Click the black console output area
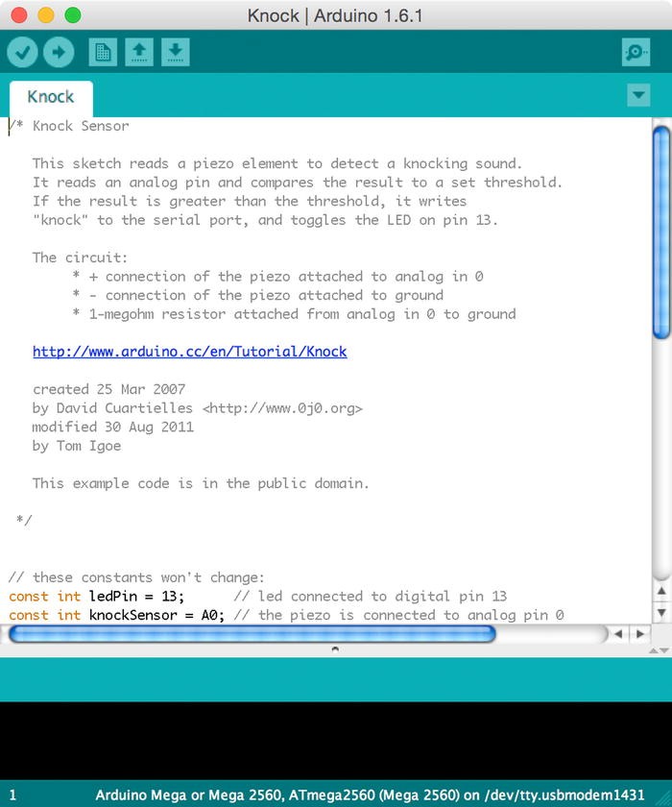The width and height of the screenshot is (672, 807). pyautogui.click(x=336, y=741)
